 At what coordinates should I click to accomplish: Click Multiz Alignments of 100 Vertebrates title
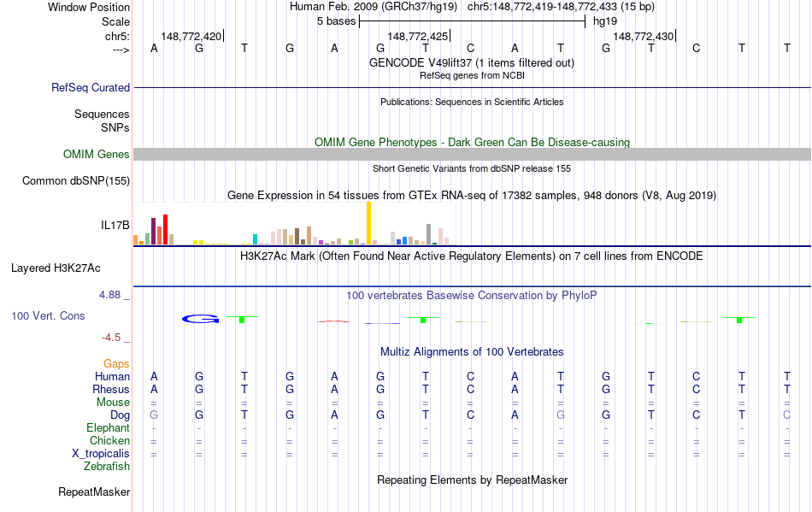pyautogui.click(x=472, y=351)
